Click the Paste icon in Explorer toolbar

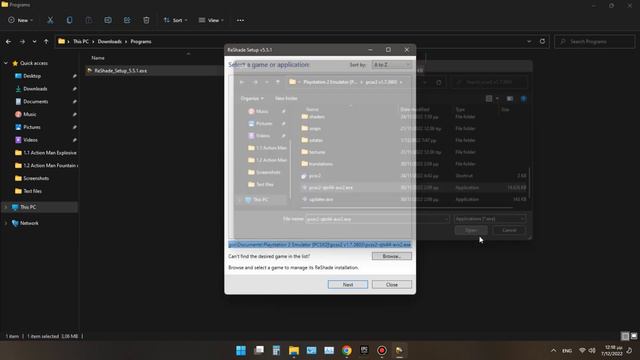(89, 20)
